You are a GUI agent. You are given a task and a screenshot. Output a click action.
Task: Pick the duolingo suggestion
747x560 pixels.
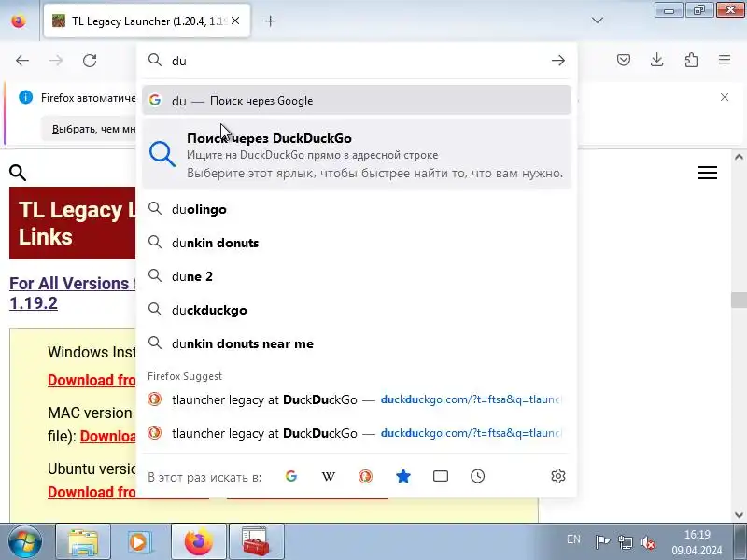coord(357,209)
